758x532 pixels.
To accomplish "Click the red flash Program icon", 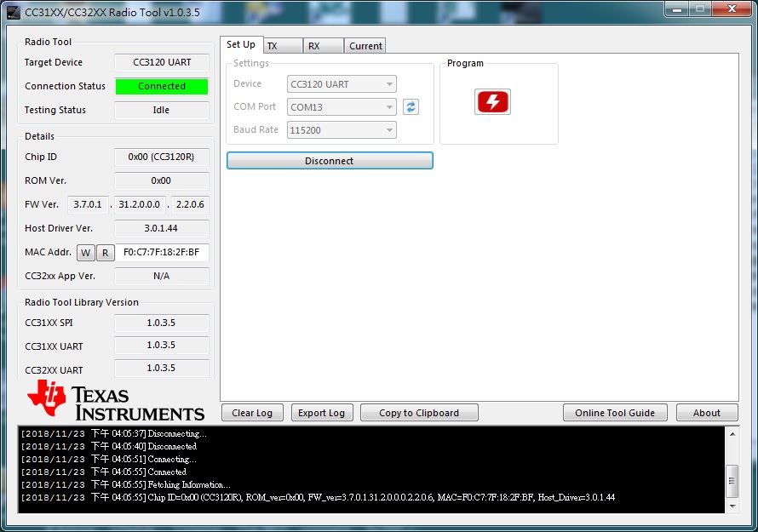I will coord(492,101).
